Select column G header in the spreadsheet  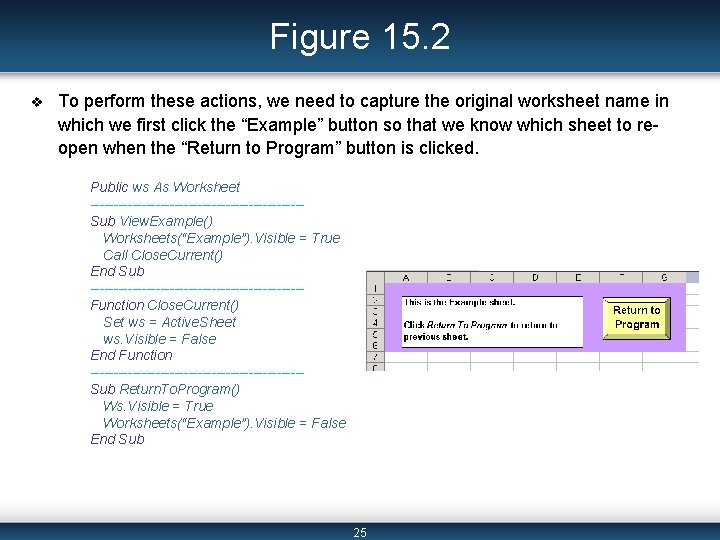coord(664,277)
